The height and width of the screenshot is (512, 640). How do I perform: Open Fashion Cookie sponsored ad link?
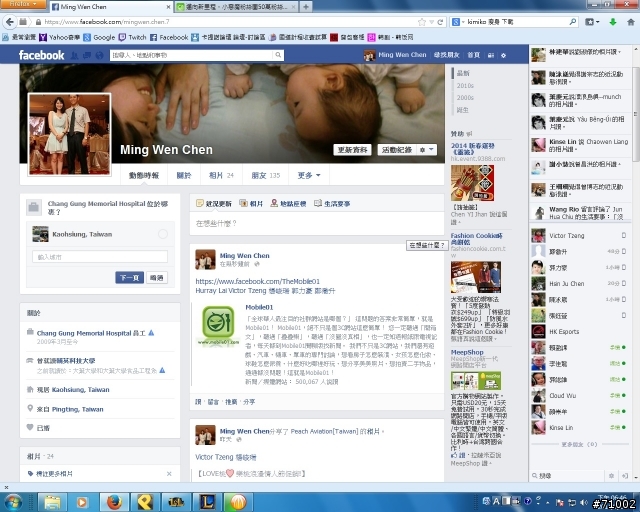[477, 238]
